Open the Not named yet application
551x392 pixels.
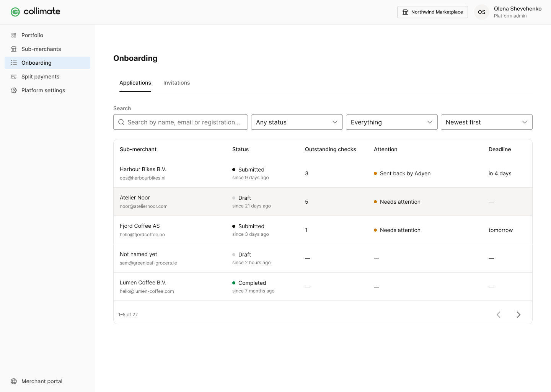323,258
